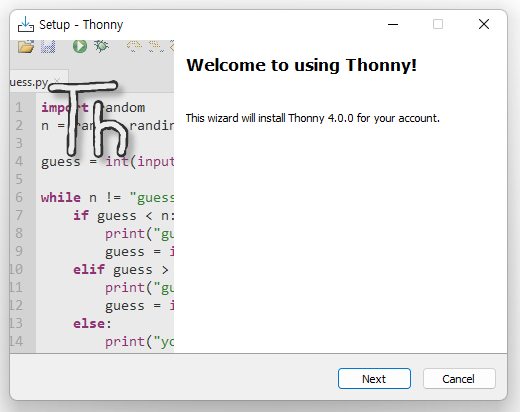
Task: Click the Thonny 4.0.0 install description text
Action: point(313,118)
